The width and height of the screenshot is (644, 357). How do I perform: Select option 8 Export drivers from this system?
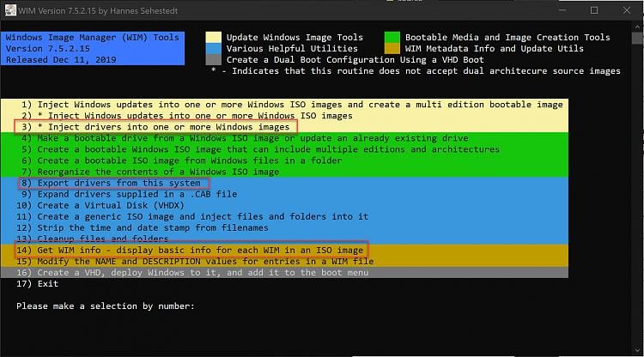pos(111,183)
